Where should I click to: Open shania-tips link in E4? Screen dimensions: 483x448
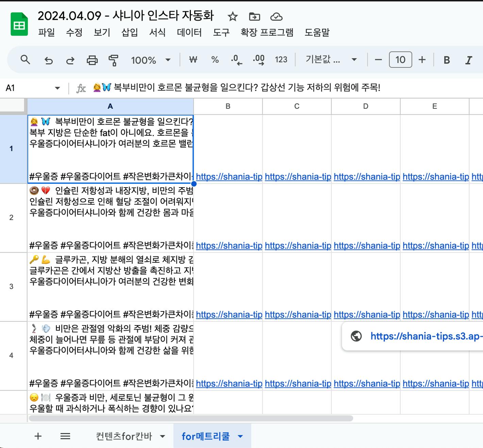[436, 383]
